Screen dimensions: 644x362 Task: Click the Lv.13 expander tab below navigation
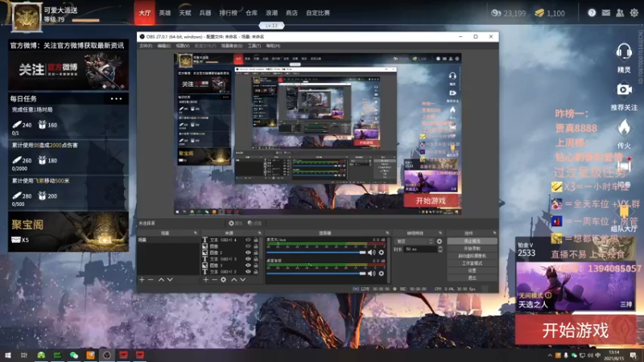pos(271,26)
